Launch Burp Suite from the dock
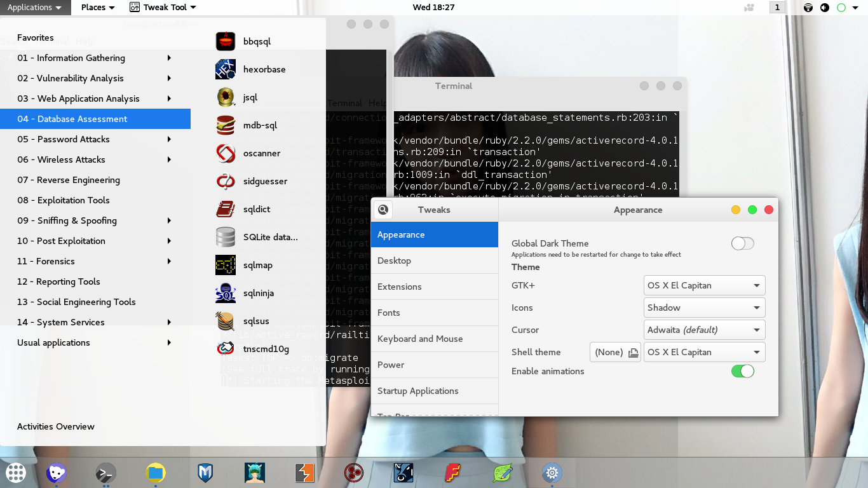 pyautogui.click(x=304, y=473)
